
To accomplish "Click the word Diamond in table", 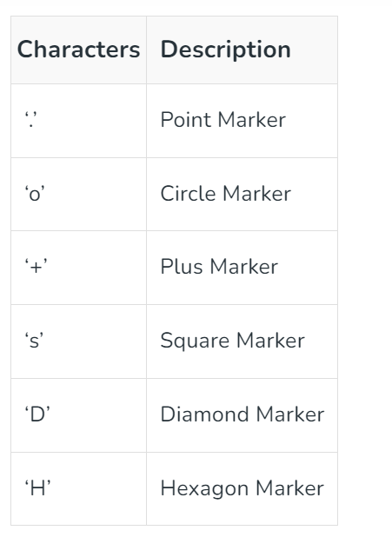I will coord(204,414).
